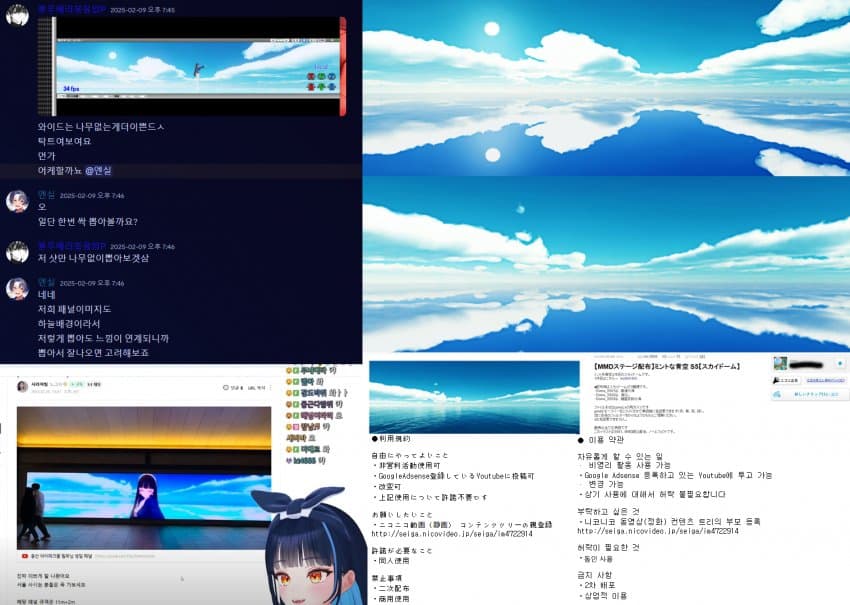Click the '34 fps' label in the attachment
Viewport: 850px width, 605px height.
tap(71, 88)
